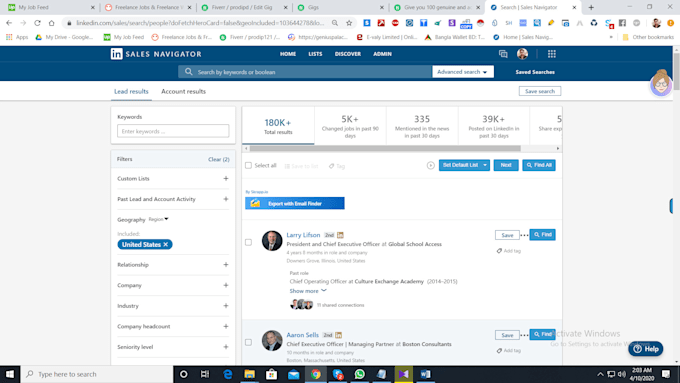Open LinkedIn profile badge for Aaron Sells
The image size is (680, 383).
pos(339,335)
